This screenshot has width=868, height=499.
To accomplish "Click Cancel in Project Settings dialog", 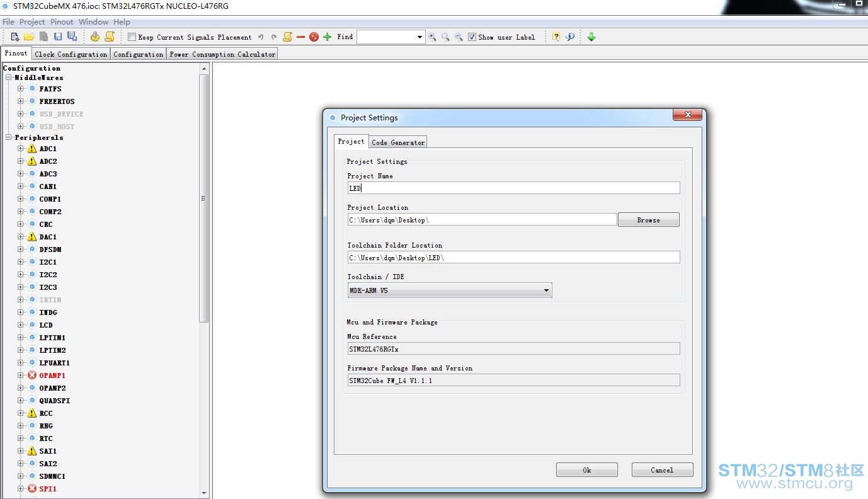I will (x=662, y=470).
